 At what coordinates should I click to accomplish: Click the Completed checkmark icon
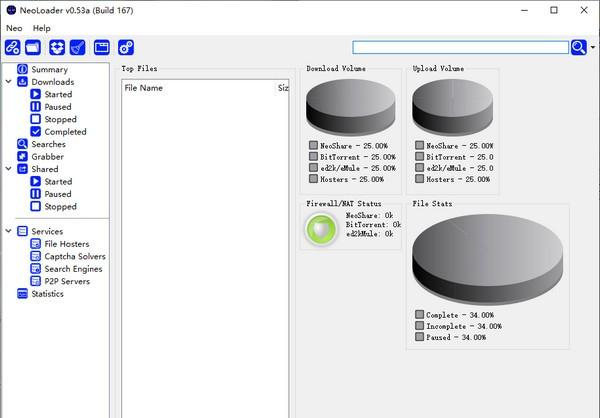click(36, 132)
